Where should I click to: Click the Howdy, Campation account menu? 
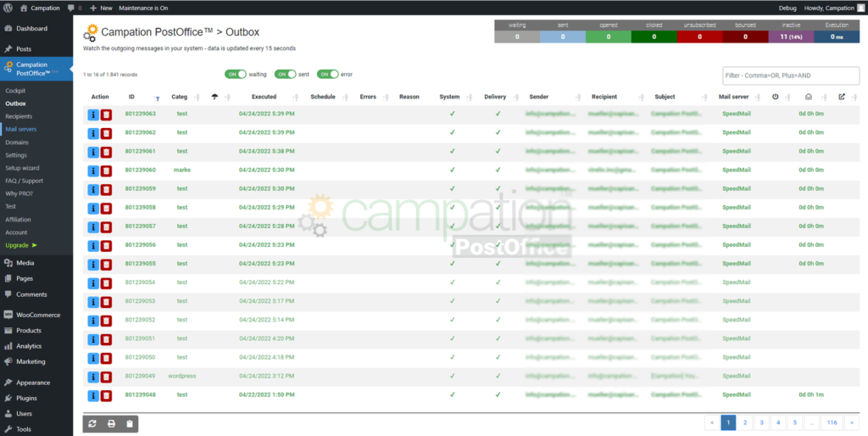(x=834, y=8)
